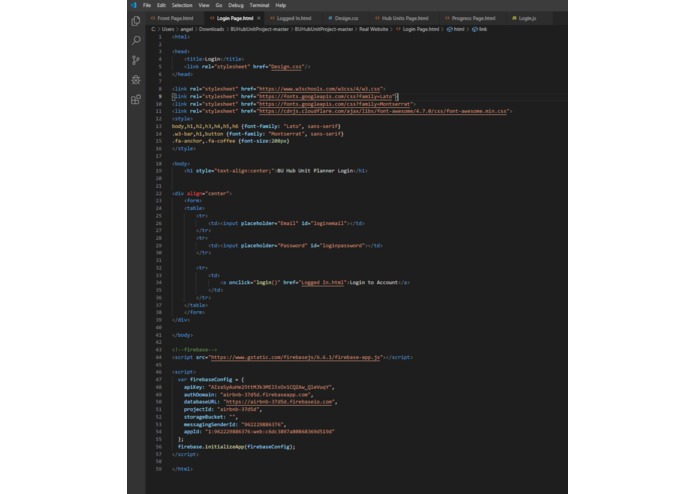Open the Go menu
The image size is (695, 494).
tap(219, 5)
